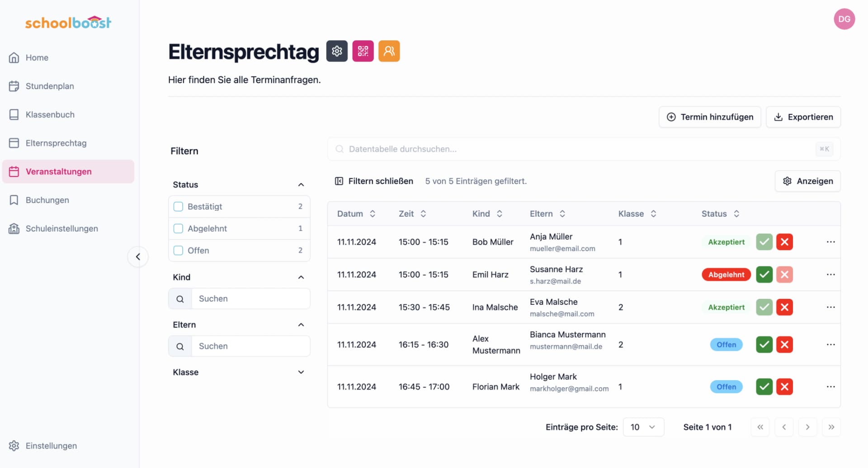Enable the Abgelehnt filter checkbox
Image resolution: width=868 pixels, height=468 pixels.
(178, 228)
